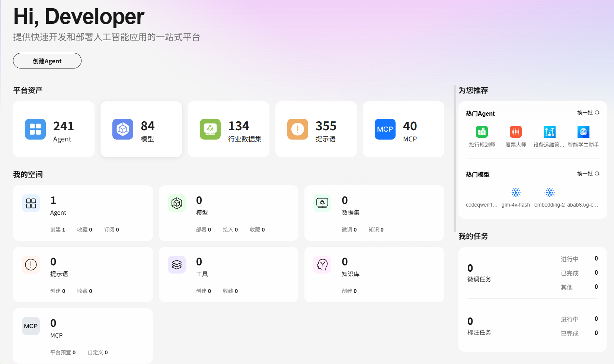Image resolution: width=614 pixels, height=364 pixels.
Task: Click "微调 0" in the 数据集 card
Action: click(x=349, y=230)
